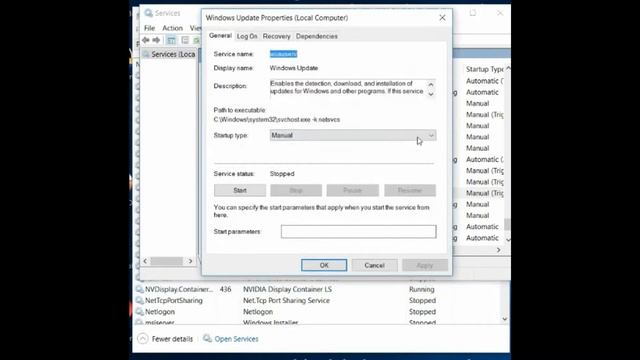Viewport: 640px width, 360px height.
Task: Switch to the Log On tab
Action: 247,36
